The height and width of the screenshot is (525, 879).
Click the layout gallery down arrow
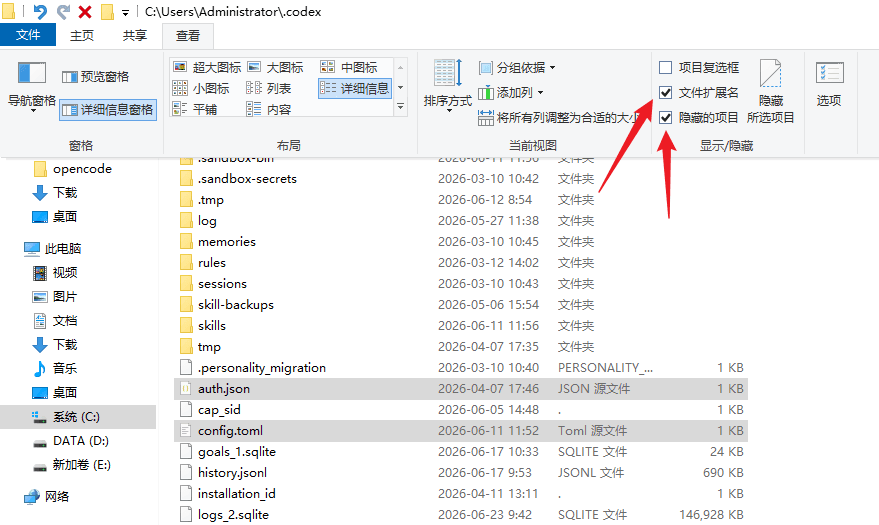(400, 87)
